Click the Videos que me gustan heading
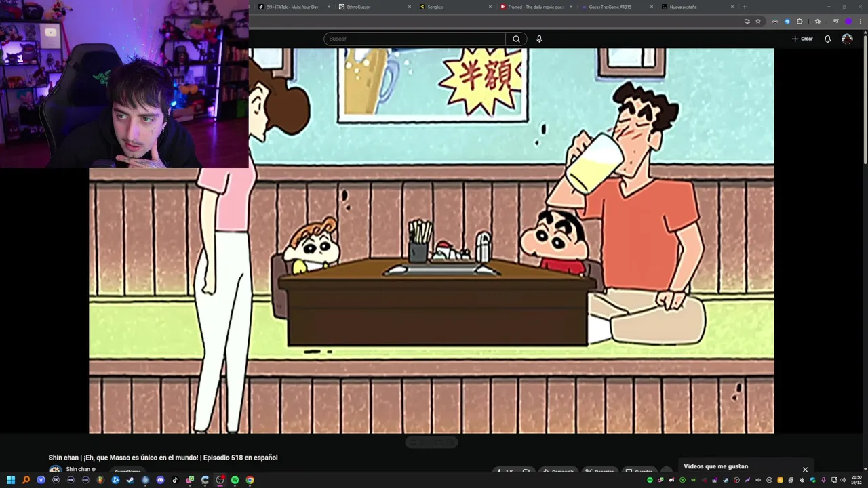The height and width of the screenshot is (488, 868). click(715, 466)
